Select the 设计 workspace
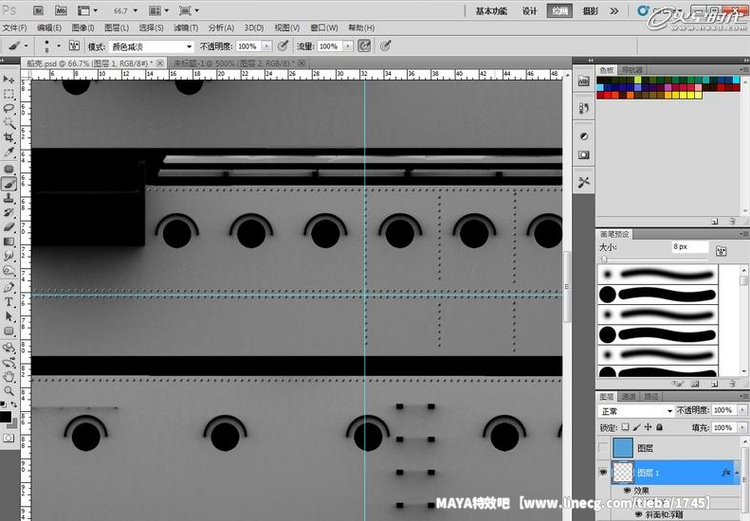Image resolution: width=750 pixels, height=521 pixels. (529, 11)
